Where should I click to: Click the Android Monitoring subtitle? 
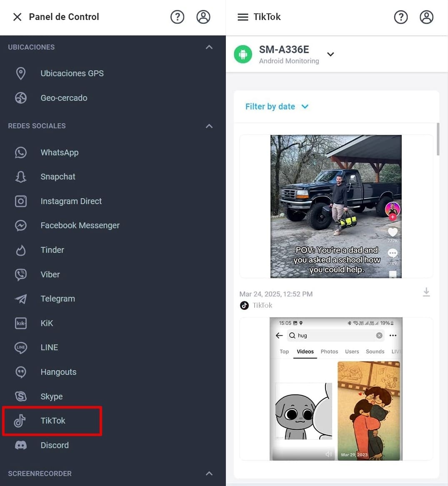[289, 61]
